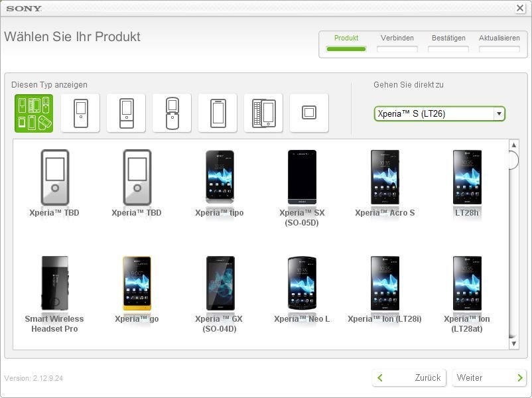The width and height of the screenshot is (532, 398).
Task: Click the SONY logo in title bar
Action: pos(24,9)
